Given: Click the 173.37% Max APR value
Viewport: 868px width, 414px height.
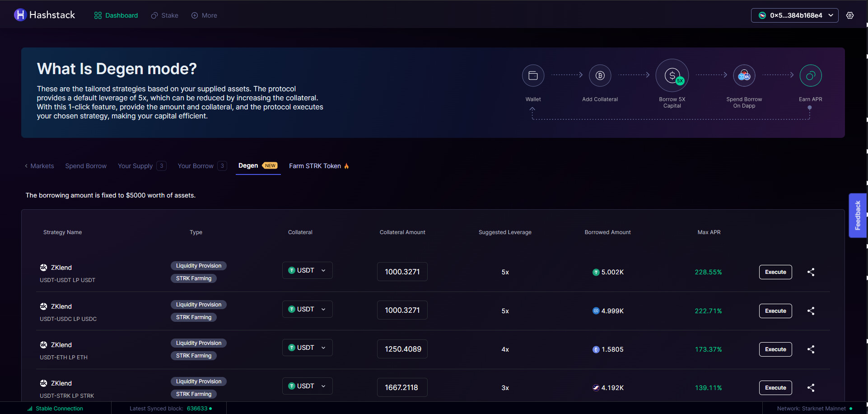Looking at the screenshot, I should click(708, 349).
